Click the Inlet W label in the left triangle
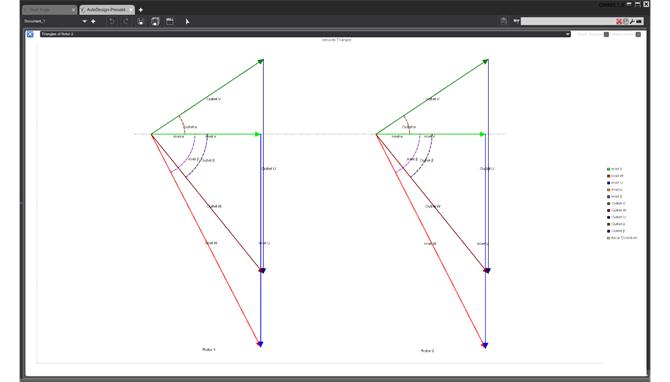Screen dimensions: 670x382 tap(211, 243)
